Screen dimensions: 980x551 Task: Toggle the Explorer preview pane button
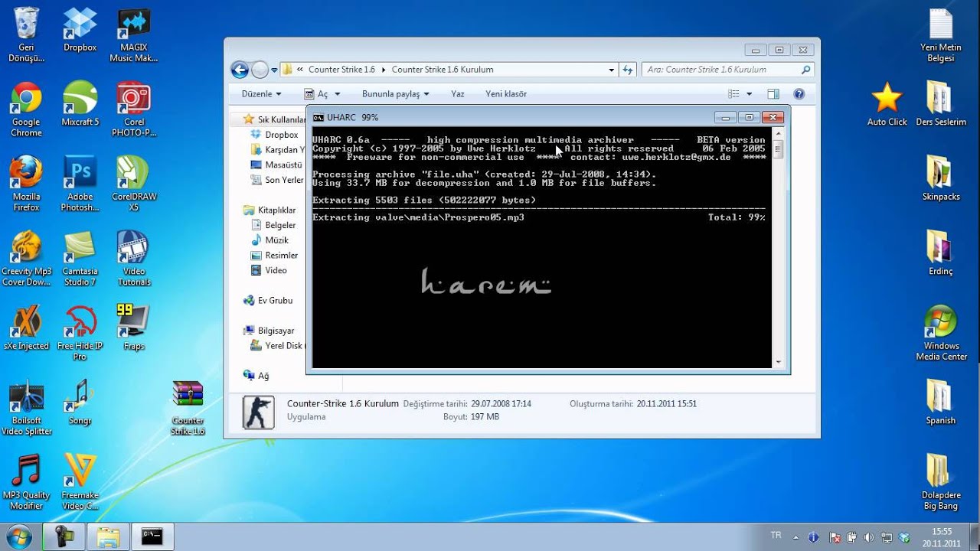coord(773,94)
